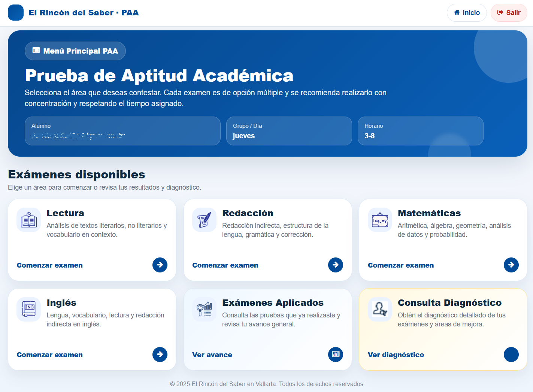The height and width of the screenshot is (392, 533).
Task: Click the Horario box showing 3-8
Action: tap(421, 131)
